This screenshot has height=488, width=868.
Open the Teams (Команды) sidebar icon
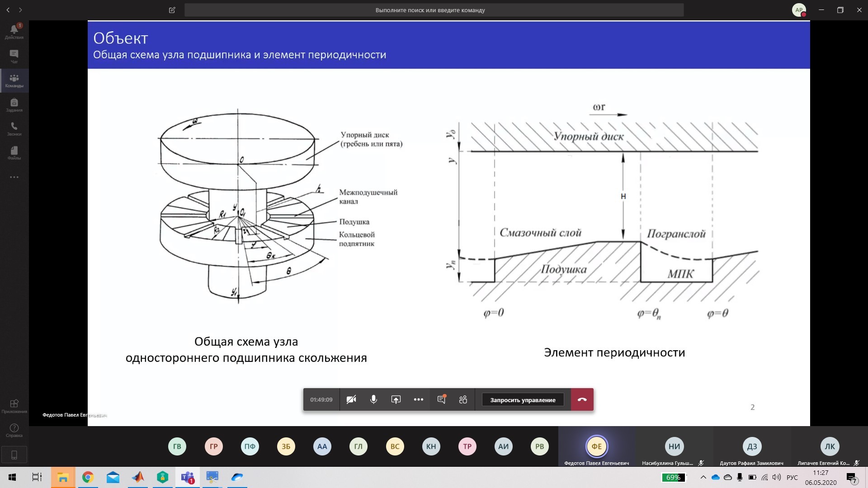[x=14, y=80]
